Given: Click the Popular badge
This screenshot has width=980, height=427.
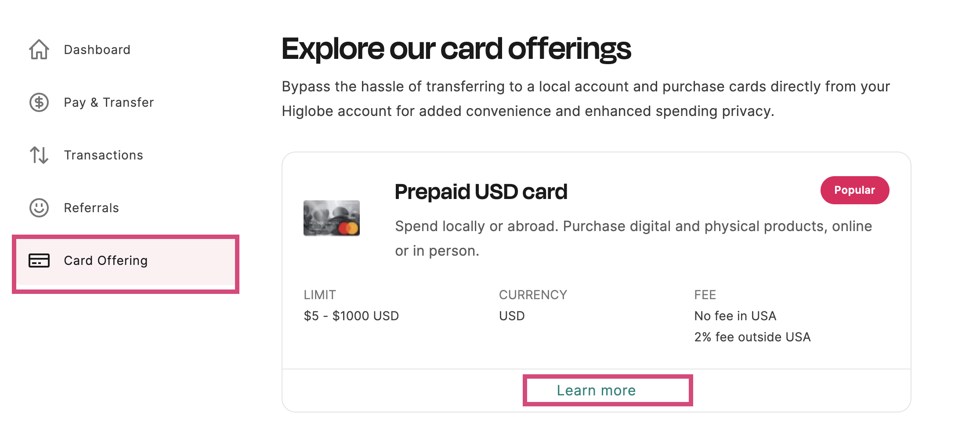Looking at the screenshot, I should [x=854, y=190].
